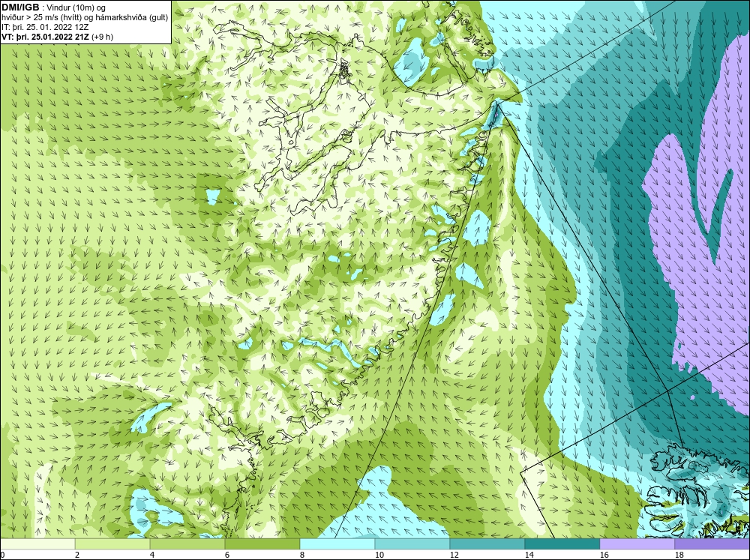This screenshot has width=750, height=560.
Task: Click the valid time 'VT: þri. 25.01.2022 21Z'
Action: click(x=46, y=37)
